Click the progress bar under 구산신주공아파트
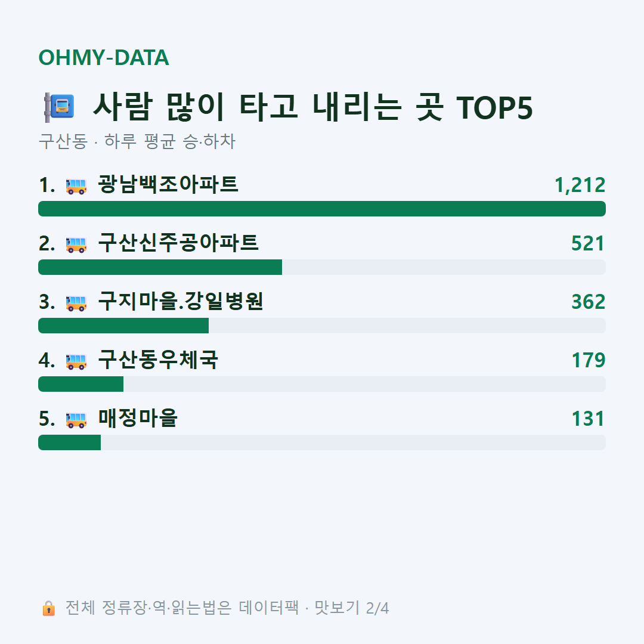 322,267
